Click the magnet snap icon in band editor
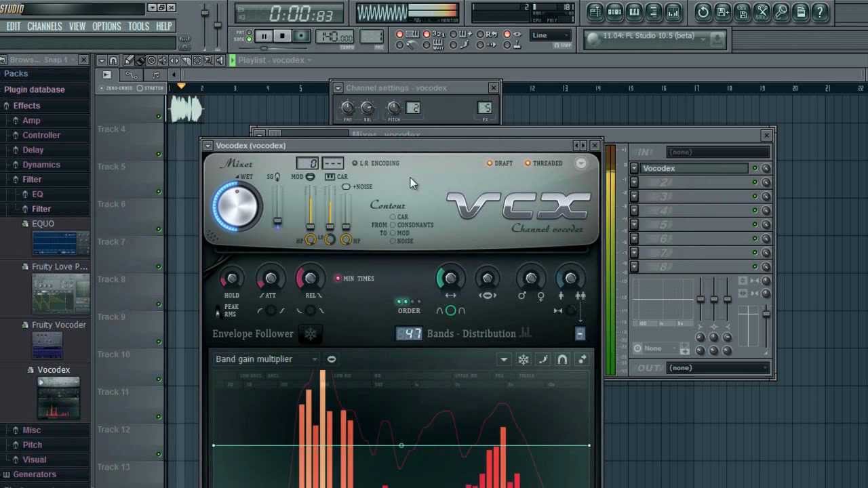Image resolution: width=868 pixels, height=488 pixels. pos(563,359)
